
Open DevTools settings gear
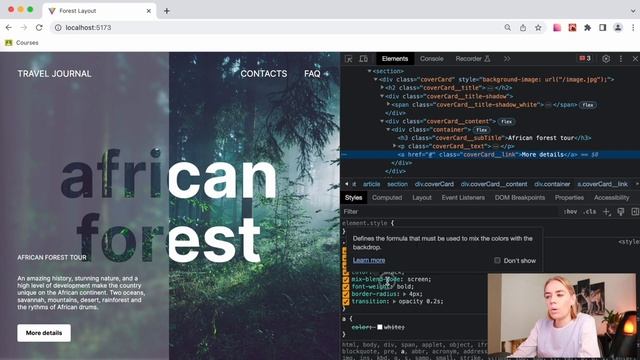click(606, 59)
